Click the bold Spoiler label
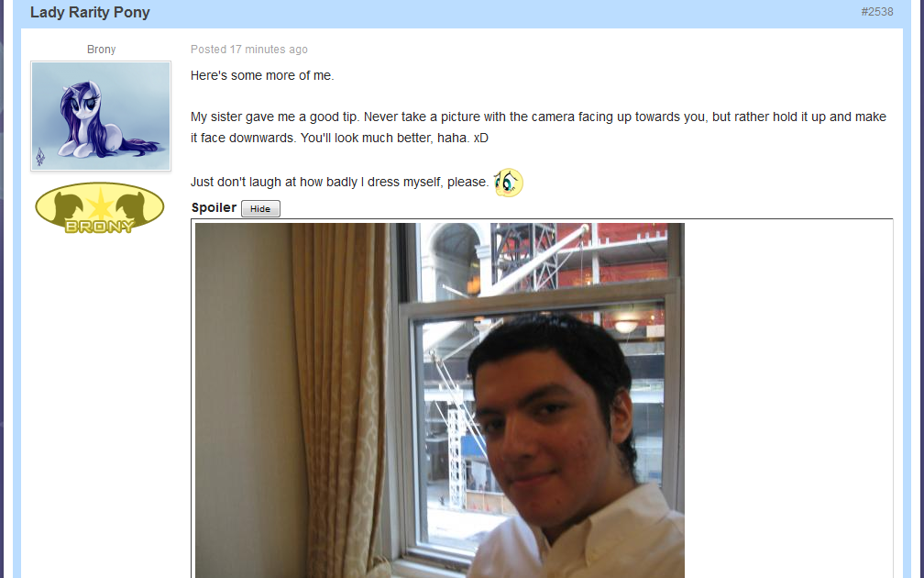924x578 pixels. point(214,207)
